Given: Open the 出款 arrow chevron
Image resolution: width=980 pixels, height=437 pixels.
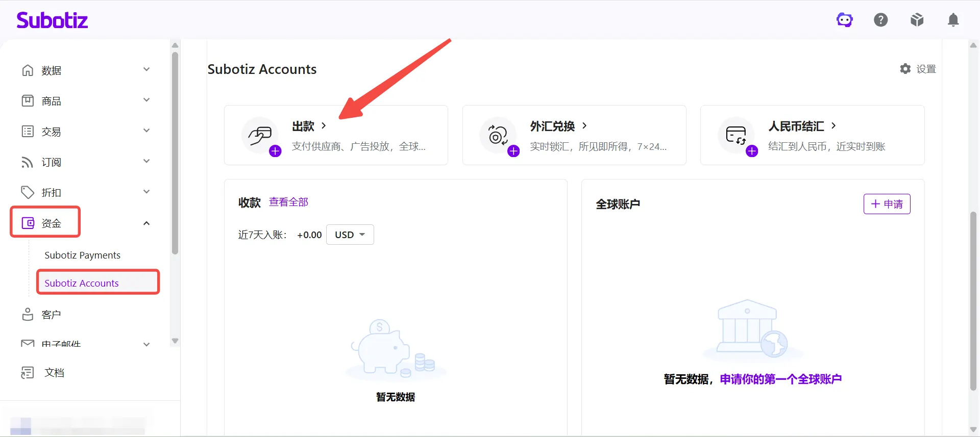Looking at the screenshot, I should (x=324, y=125).
